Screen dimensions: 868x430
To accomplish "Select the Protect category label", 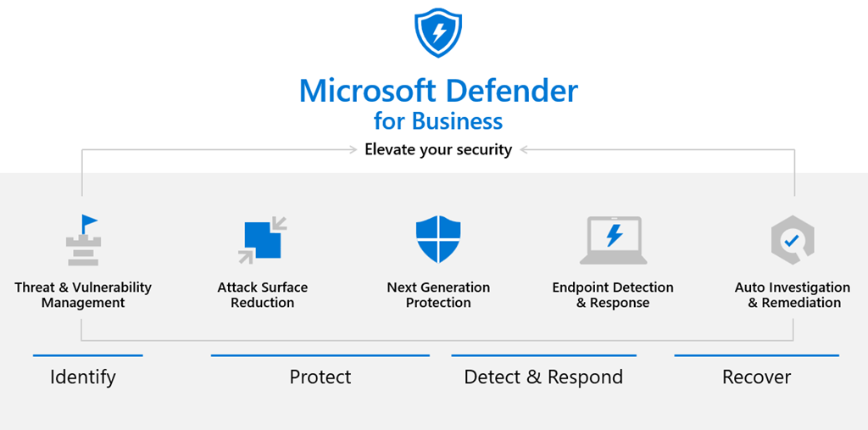I will [x=320, y=377].
